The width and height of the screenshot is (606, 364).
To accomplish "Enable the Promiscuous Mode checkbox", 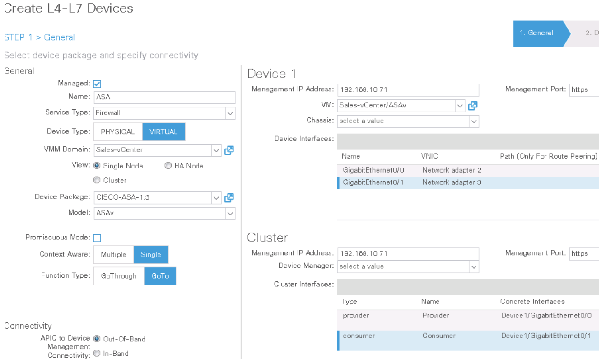I will click(x=97, y=238).
